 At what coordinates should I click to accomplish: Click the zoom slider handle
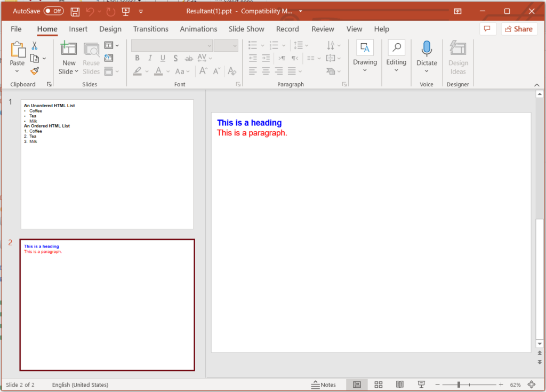click(x=459, y=385)
